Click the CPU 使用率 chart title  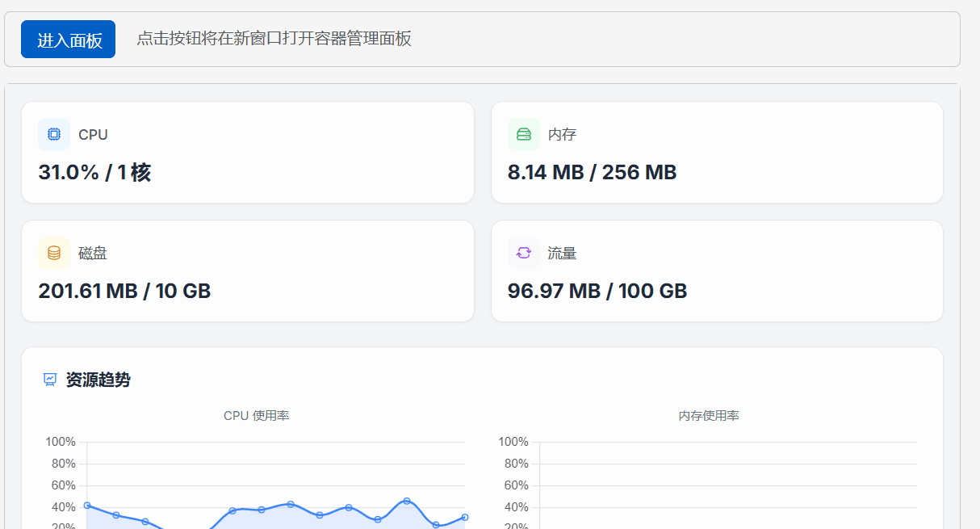tap(256, 416)
